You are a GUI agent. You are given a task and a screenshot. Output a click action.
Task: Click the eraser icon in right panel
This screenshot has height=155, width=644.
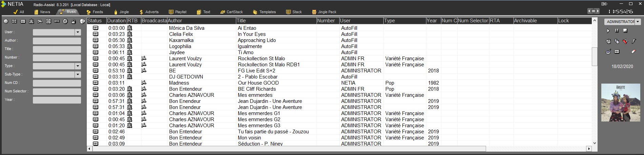pyautogui.click(x=633, y=52)
